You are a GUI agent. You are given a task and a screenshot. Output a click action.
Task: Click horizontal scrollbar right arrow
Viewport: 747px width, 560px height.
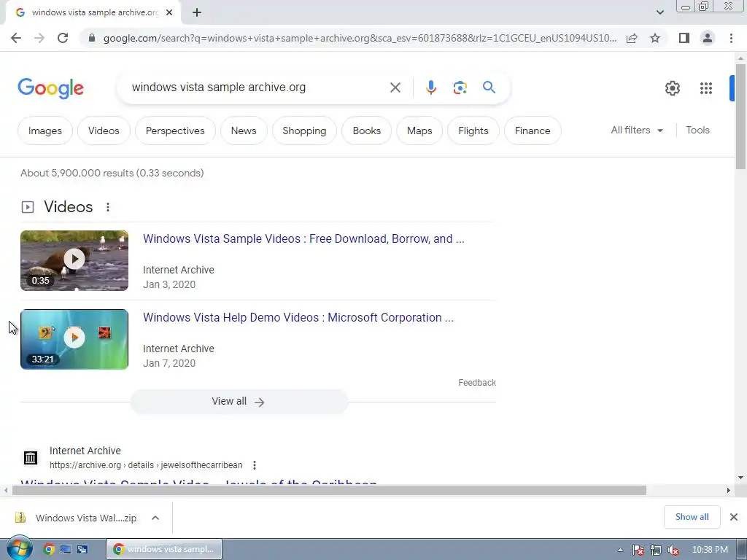coord(728,491)
